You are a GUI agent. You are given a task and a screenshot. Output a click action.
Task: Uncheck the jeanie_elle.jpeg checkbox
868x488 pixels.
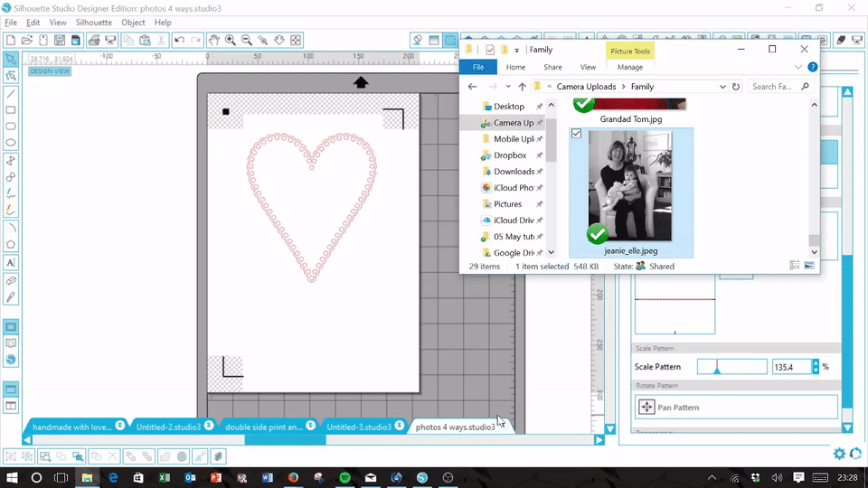(576, 134)
